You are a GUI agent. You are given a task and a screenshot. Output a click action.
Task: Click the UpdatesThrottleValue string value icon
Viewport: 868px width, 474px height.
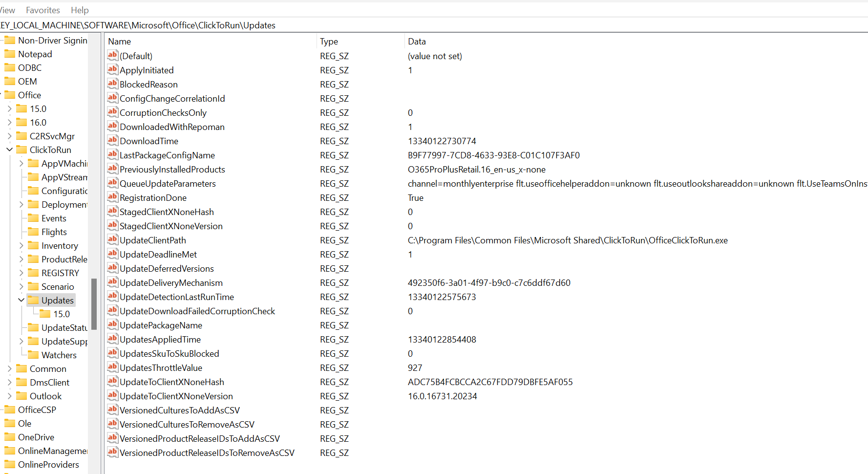point(113,367)
